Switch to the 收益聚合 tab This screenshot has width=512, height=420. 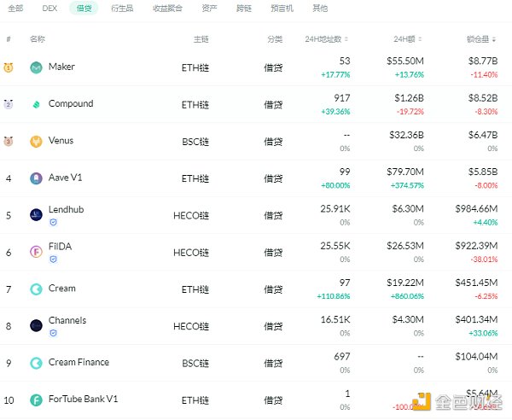pyautogui.click(x=166, y=9)
